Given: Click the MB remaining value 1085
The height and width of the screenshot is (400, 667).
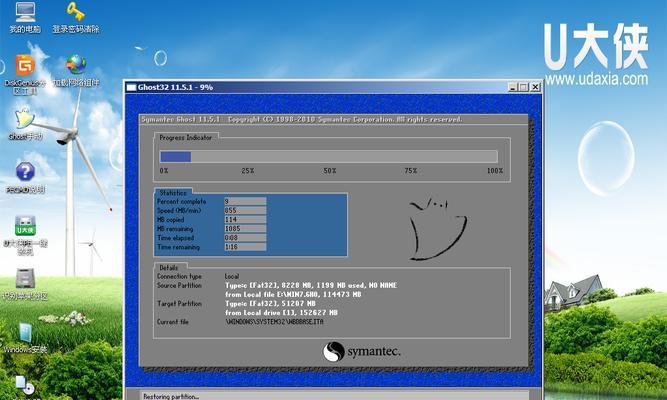Looking at the screenshot, I should tap(245, 229).
